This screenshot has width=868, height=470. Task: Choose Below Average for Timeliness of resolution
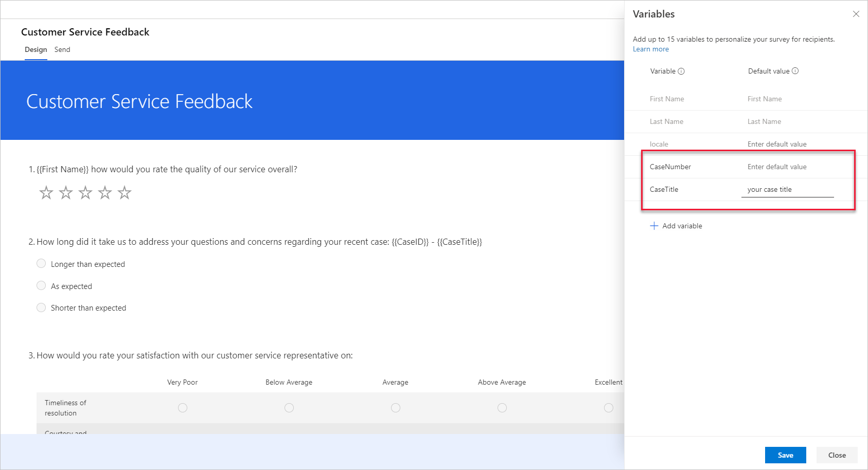click(x=289, y=408)
